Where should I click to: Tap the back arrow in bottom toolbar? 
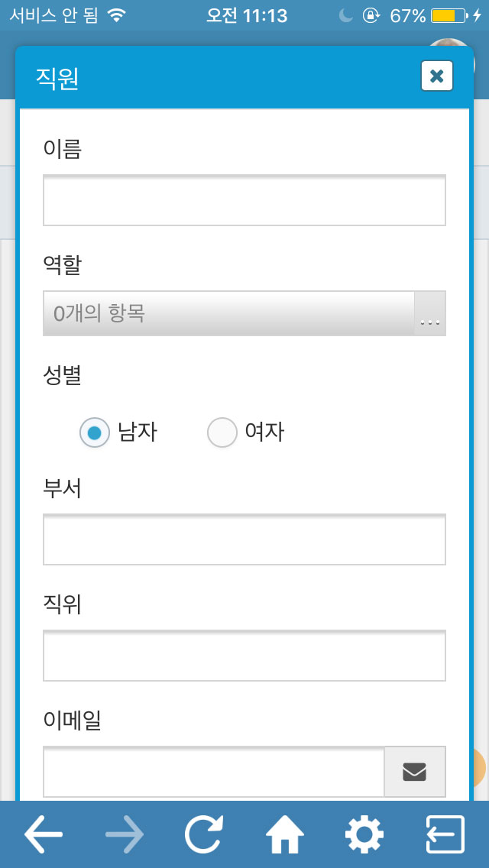44,834
